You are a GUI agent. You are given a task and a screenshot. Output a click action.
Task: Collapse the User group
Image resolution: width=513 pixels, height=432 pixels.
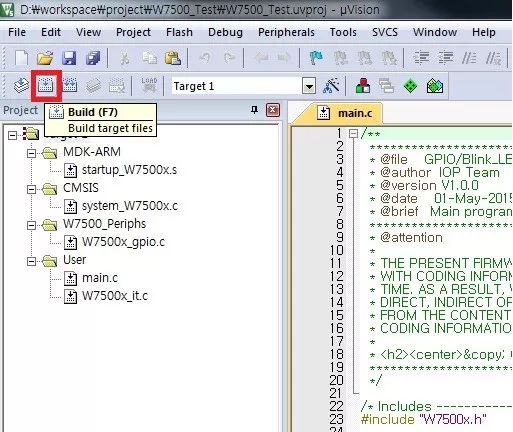click(31, 261)
